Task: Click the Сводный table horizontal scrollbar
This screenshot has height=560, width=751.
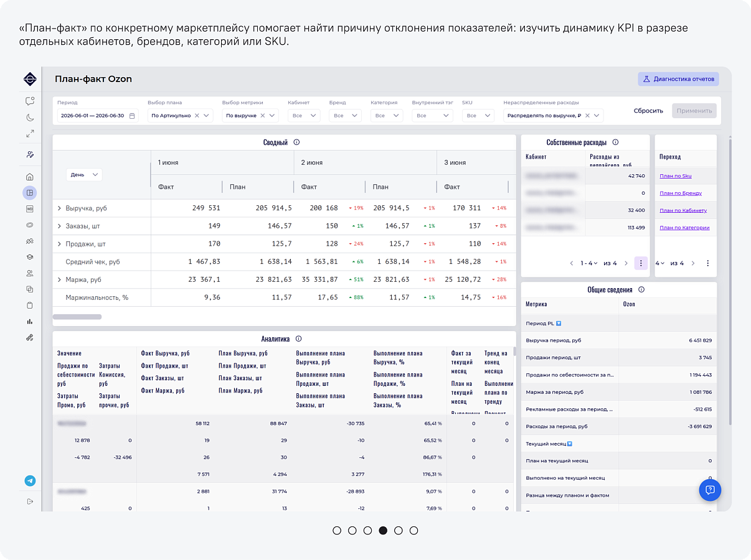Action: [x=77, y=317]
